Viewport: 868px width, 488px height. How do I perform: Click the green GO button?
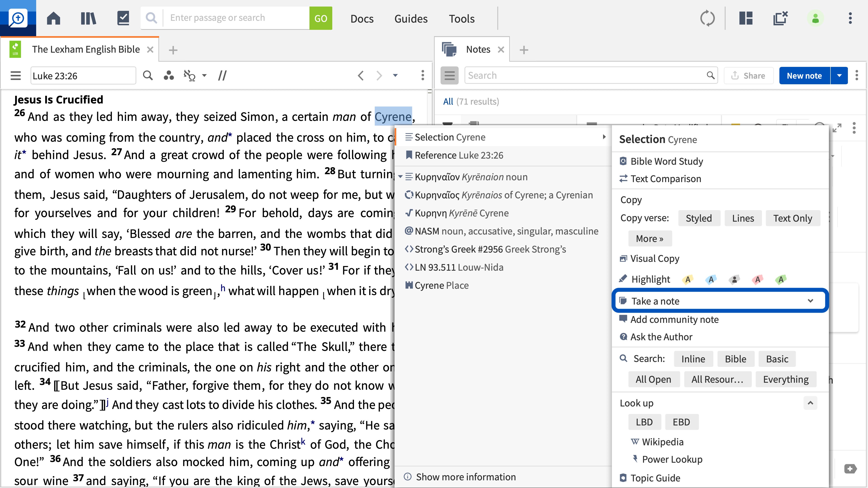[x=321, y=18]
